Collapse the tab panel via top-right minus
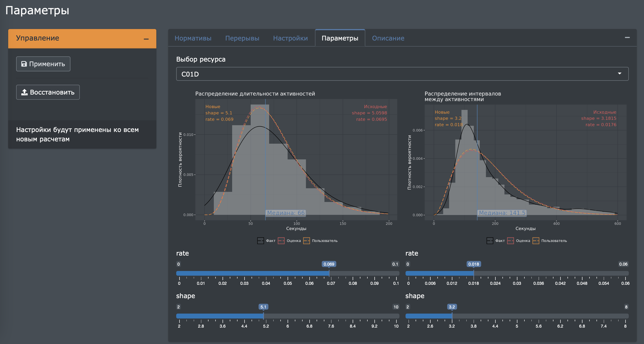 click(627, 37)
